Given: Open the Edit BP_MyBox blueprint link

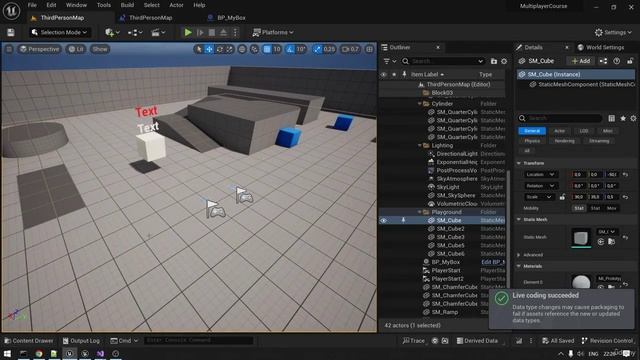Looking at the screenshot, I should pyautogui.click(x=493, y=262).
